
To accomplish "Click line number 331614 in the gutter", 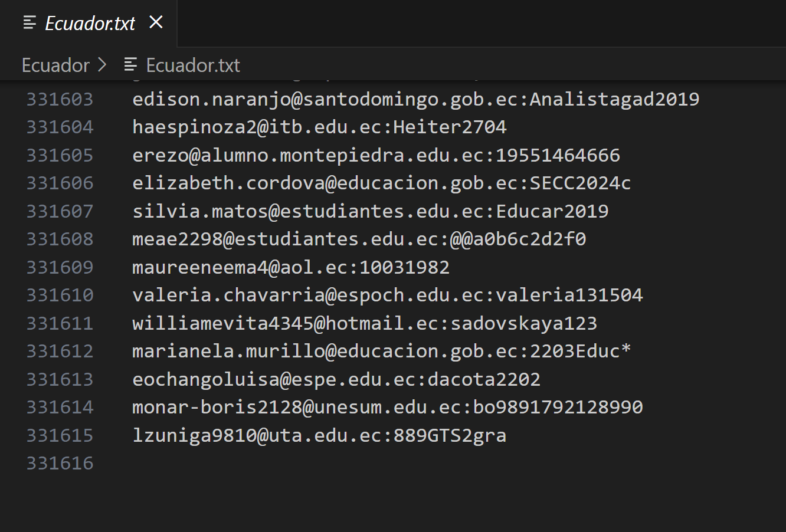I will [x=60, y=407].
